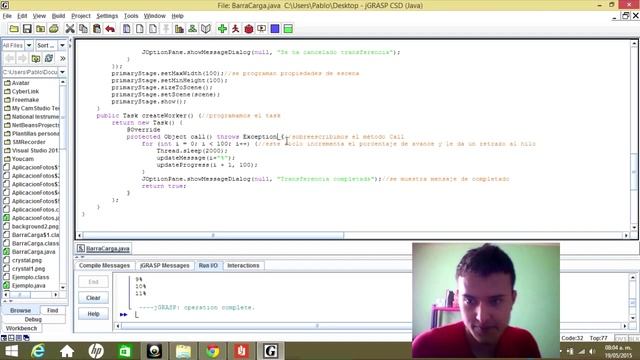Click the Cut scissors icon

pyautogui.click(x=70, y=29)
